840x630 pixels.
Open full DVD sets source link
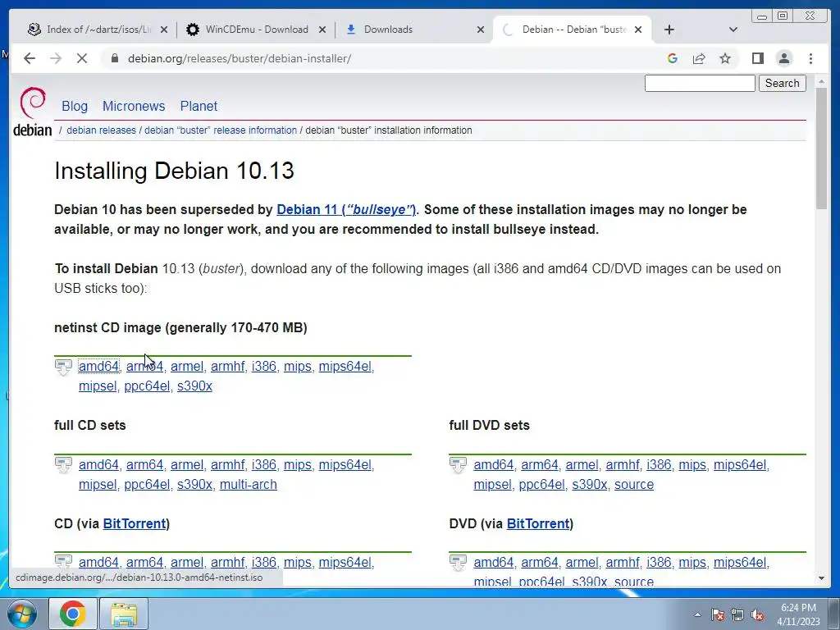click(x=634, y=484)
